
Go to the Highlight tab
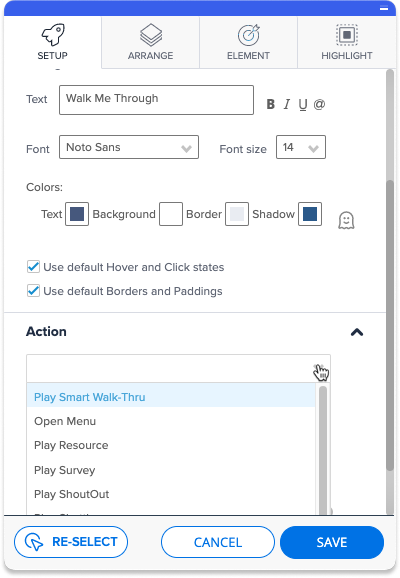point(347,42)
